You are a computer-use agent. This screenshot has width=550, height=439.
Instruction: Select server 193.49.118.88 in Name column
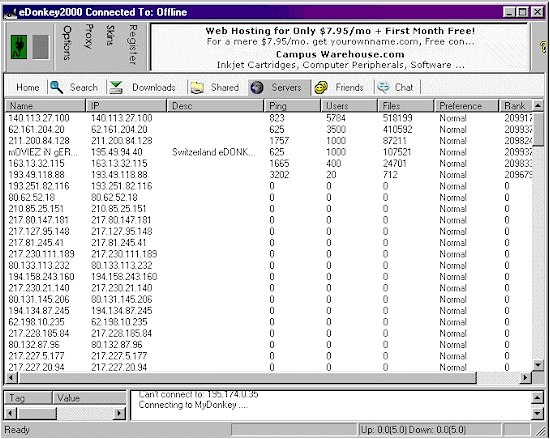click(x=36, y=175)
